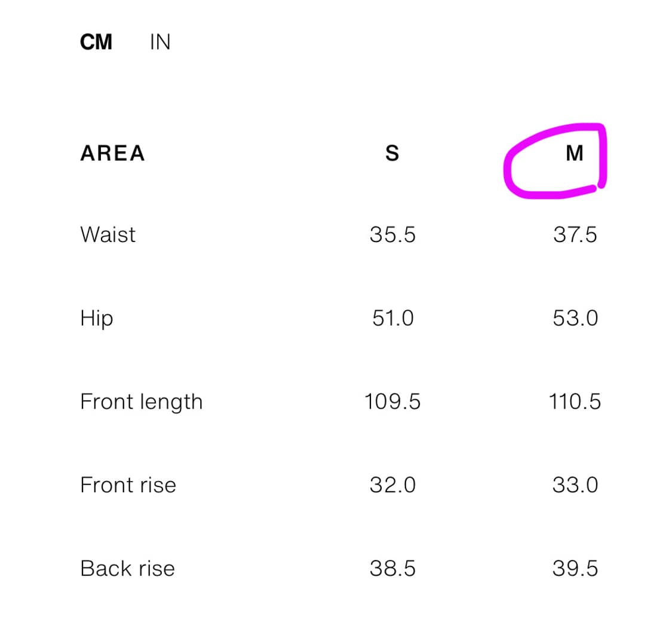This screenshot has height=625, width=672.
Task: Click the Waist row label
Action: point(108,234)
